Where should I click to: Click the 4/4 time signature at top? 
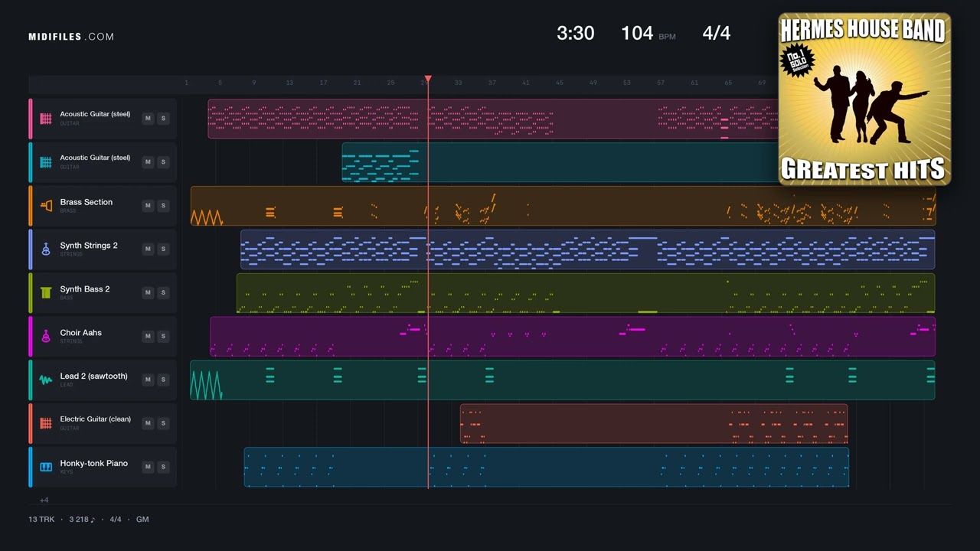click(717, 33)
